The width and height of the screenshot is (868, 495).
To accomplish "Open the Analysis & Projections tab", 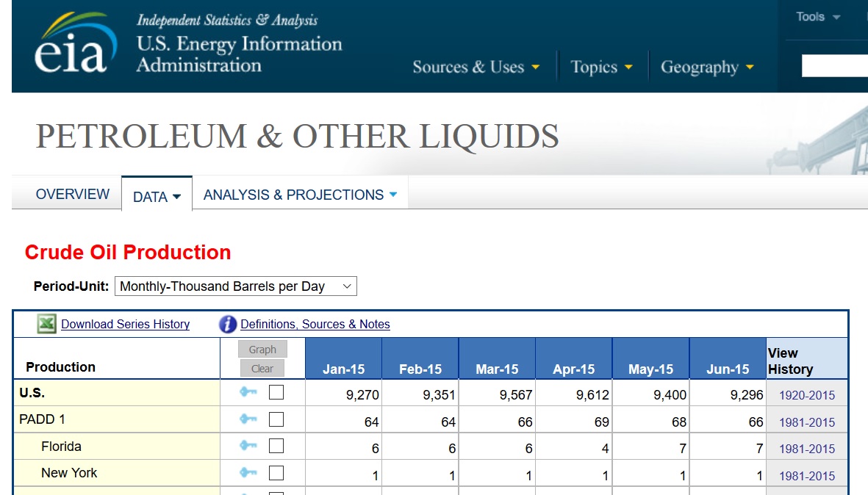I will pyautogui.click(x=300, y=195).
